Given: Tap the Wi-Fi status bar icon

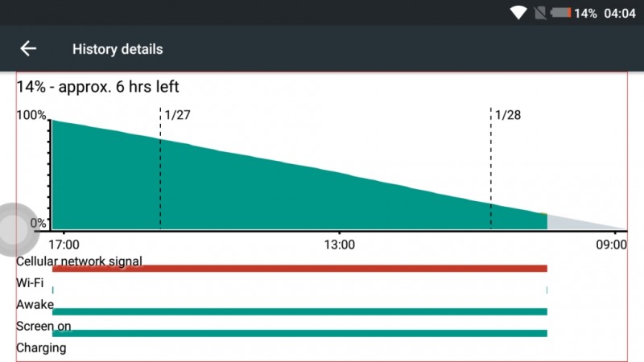Looking at the screenshot, I should [518, 13].
